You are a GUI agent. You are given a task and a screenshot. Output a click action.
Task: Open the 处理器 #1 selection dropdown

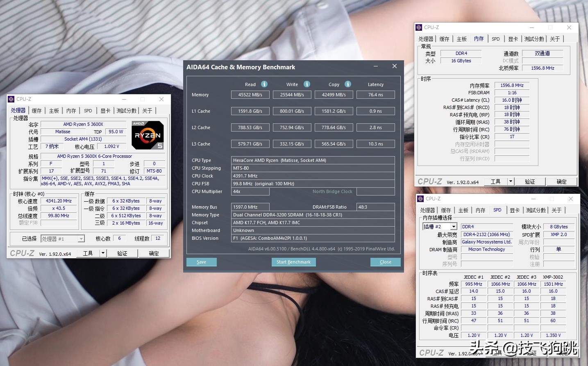click(81, 238)
